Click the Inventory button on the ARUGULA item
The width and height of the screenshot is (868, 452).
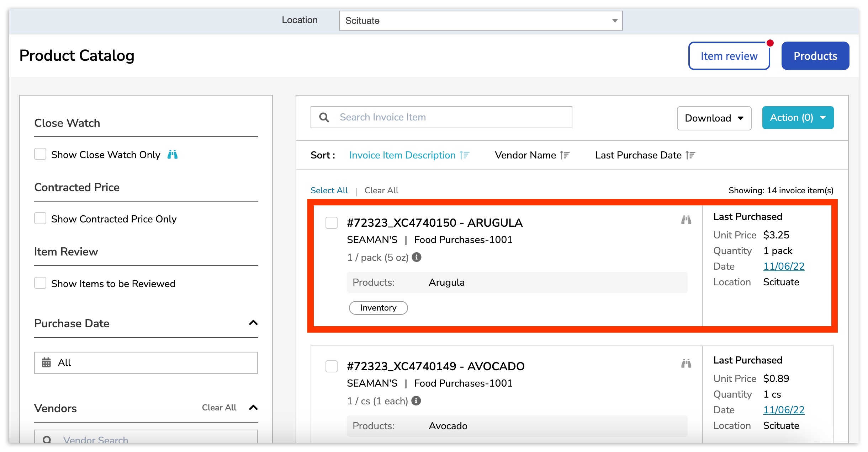378,308
